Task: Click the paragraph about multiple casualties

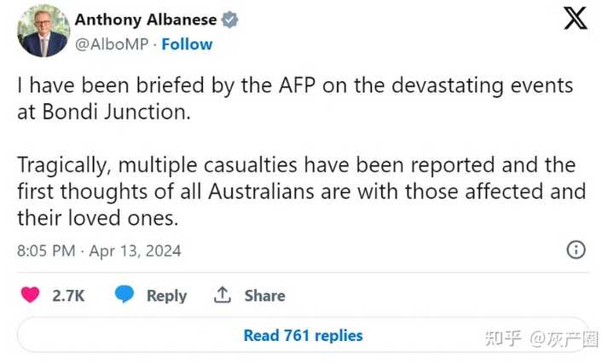Action: (302, 192)
